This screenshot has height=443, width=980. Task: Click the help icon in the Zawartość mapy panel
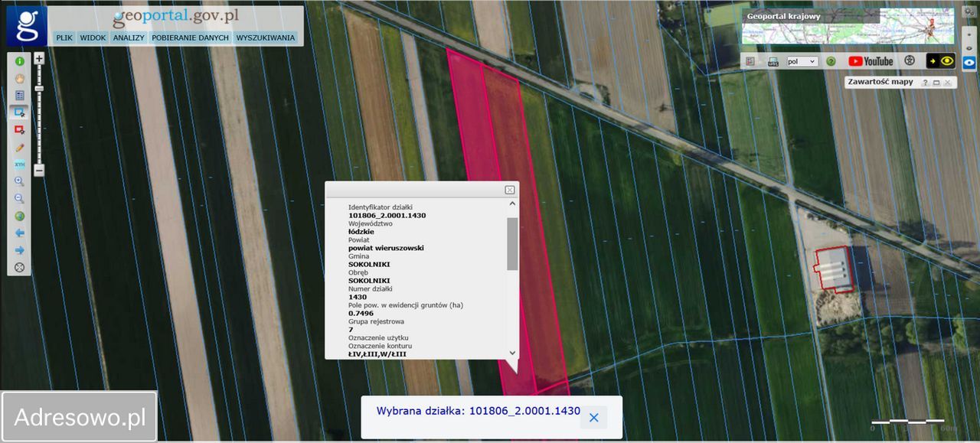(925, 83)
